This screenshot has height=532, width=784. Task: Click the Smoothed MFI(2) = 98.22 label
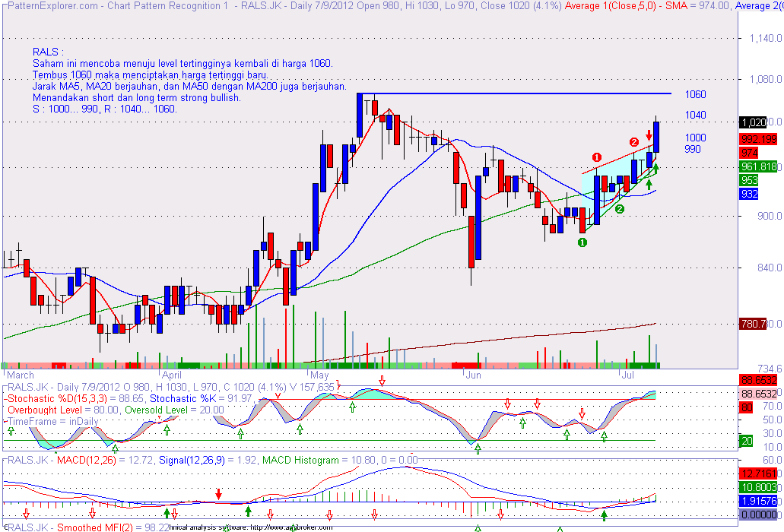tap(113, 527)
